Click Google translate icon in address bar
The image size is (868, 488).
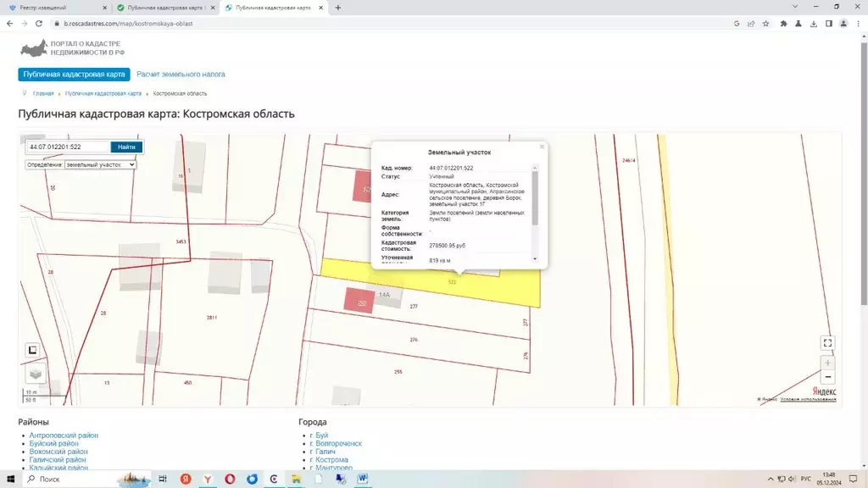coord(737,23)
